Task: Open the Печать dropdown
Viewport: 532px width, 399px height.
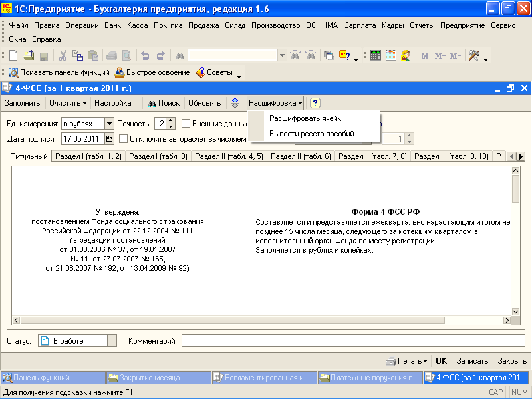Action: [x=407, y=361]
